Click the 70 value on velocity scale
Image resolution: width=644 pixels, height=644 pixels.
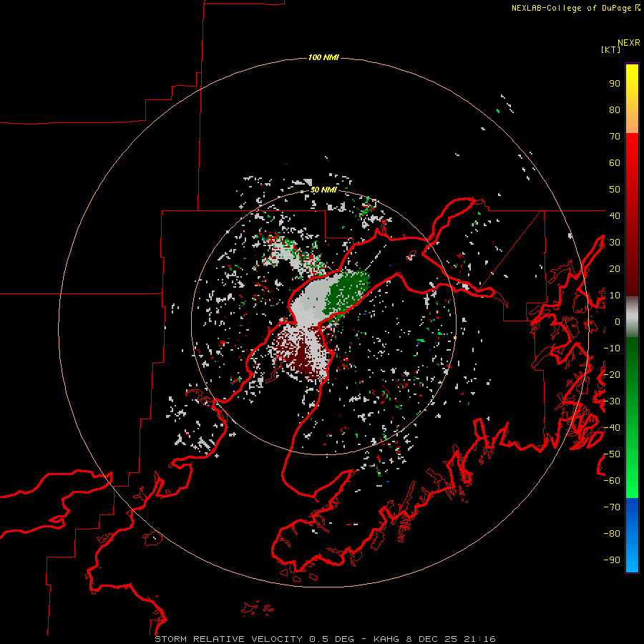coord(615,137)
